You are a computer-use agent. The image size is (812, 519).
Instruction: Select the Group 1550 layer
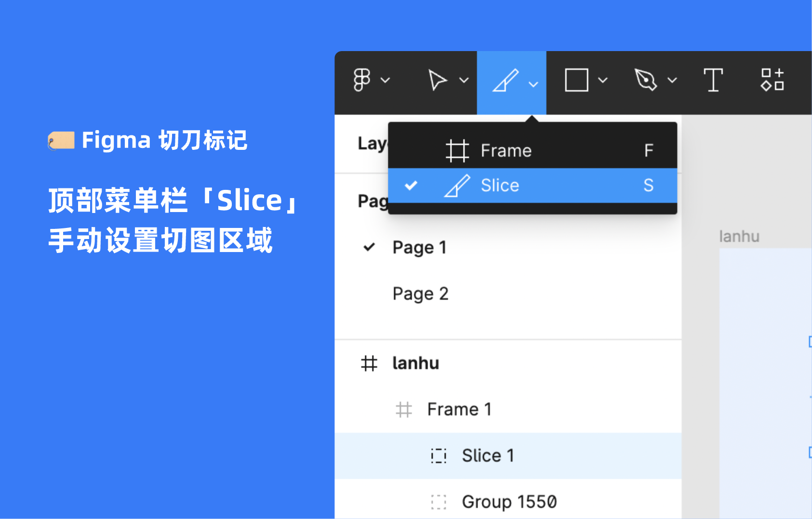pos(509,502)
